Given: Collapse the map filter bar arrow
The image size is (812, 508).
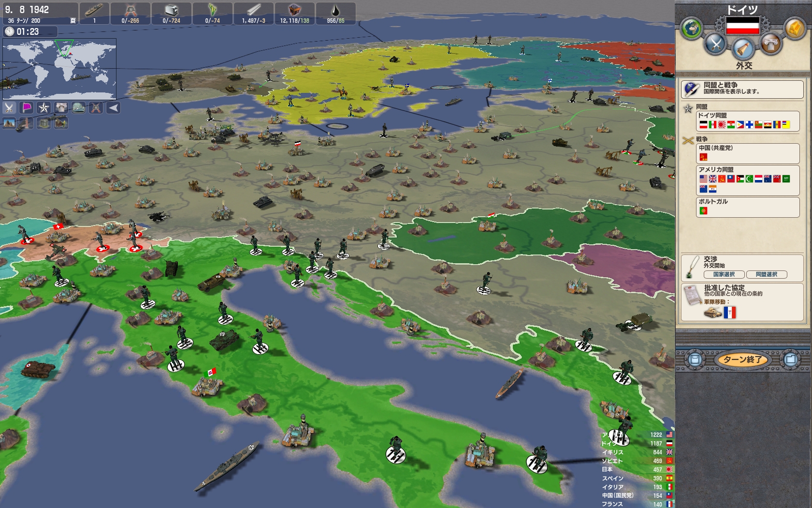Looking at the screenshot, I should coord(114,108).
